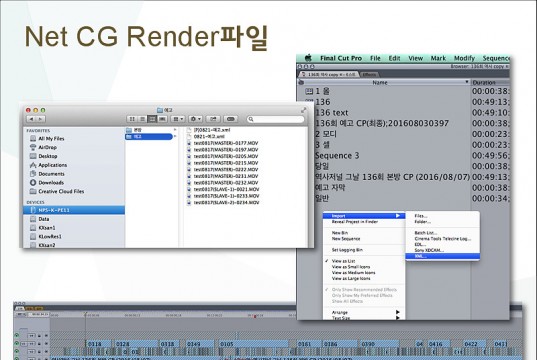
Task: Open the Apple menu
Action: pos(308,58)
